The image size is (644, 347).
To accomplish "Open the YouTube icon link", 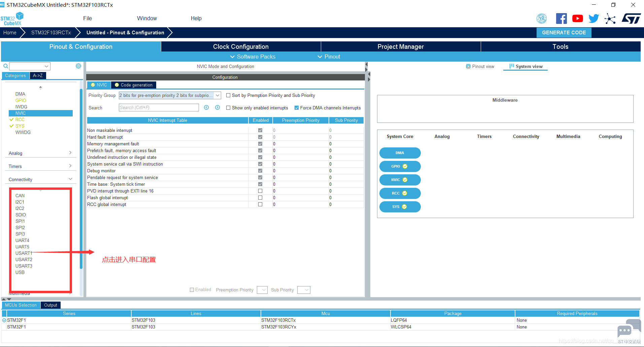I will pyautogui.click(x=577, y=19).
